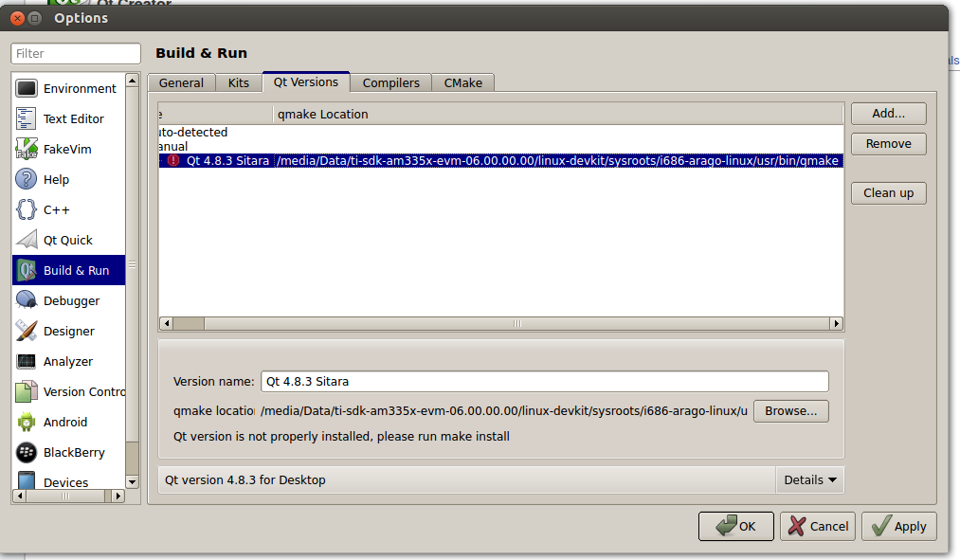Close the Options dialog window
The width and height of the screenshot is (960, 560).
[17, 18]
